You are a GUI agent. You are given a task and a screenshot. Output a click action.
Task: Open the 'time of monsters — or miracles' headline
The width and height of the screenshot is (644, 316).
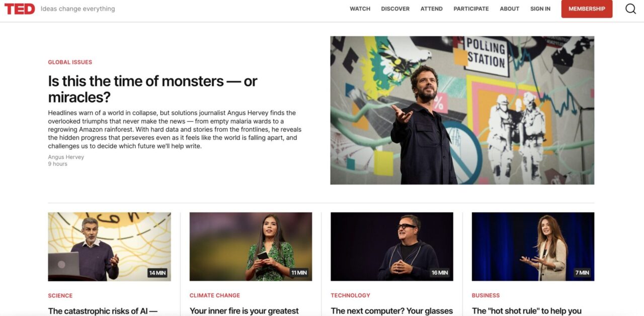click(x=152, y=89)
